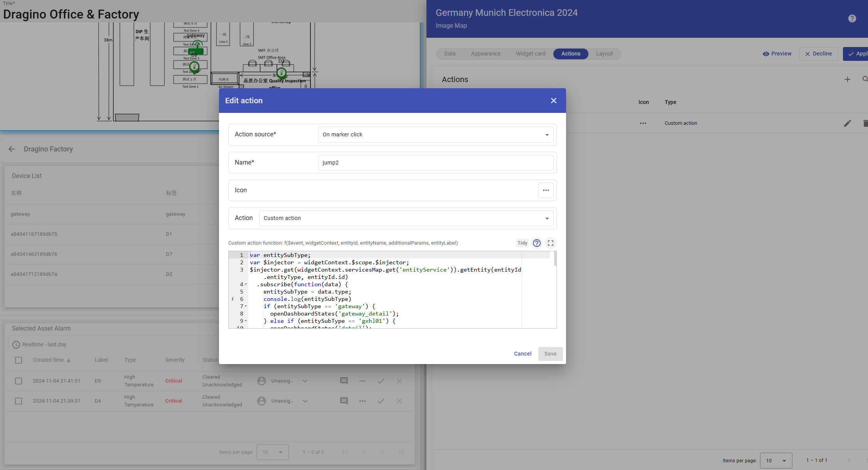
Task: Click the Name input field with jump2
Action: pos(435,163)
